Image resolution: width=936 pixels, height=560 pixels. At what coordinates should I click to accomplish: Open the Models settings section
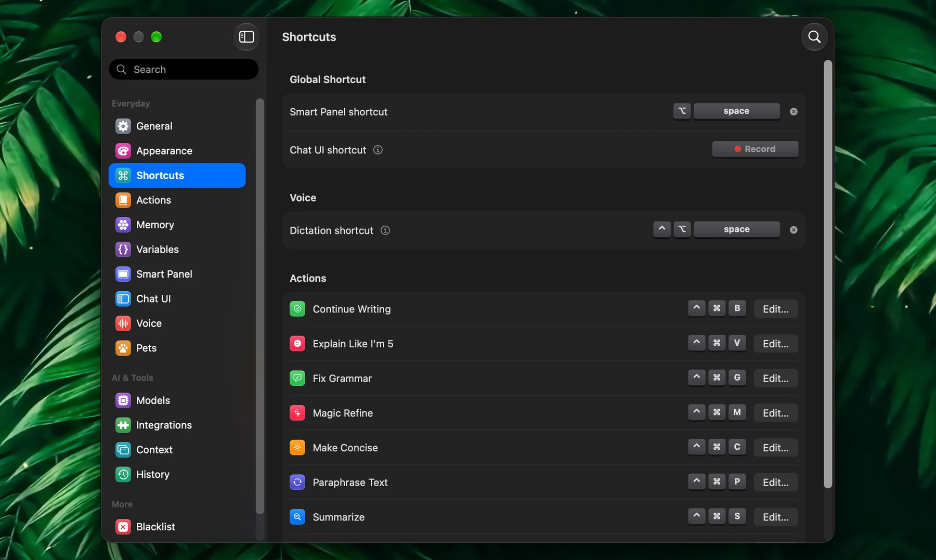pos(177,400)
